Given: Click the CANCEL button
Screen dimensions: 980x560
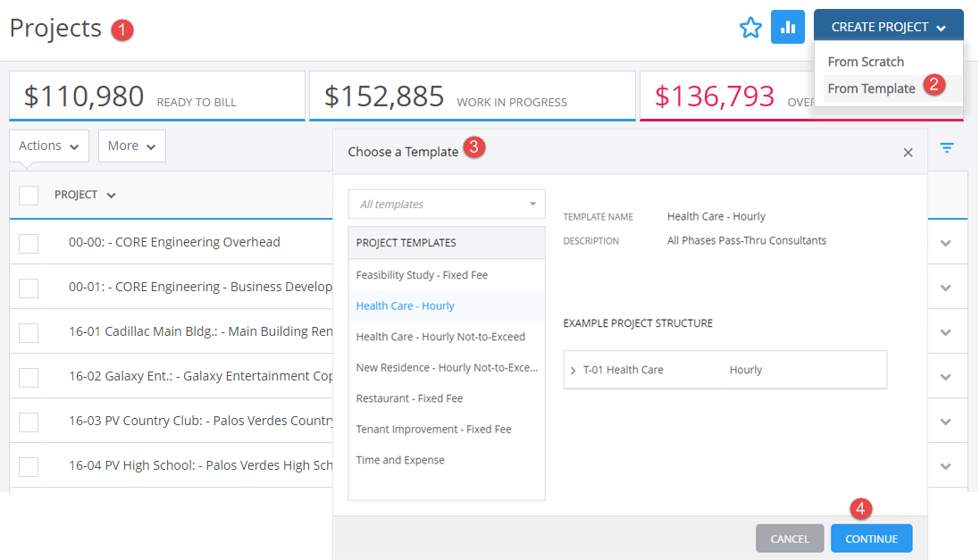Looking at the screenshot, I should (x=790, y=538).
